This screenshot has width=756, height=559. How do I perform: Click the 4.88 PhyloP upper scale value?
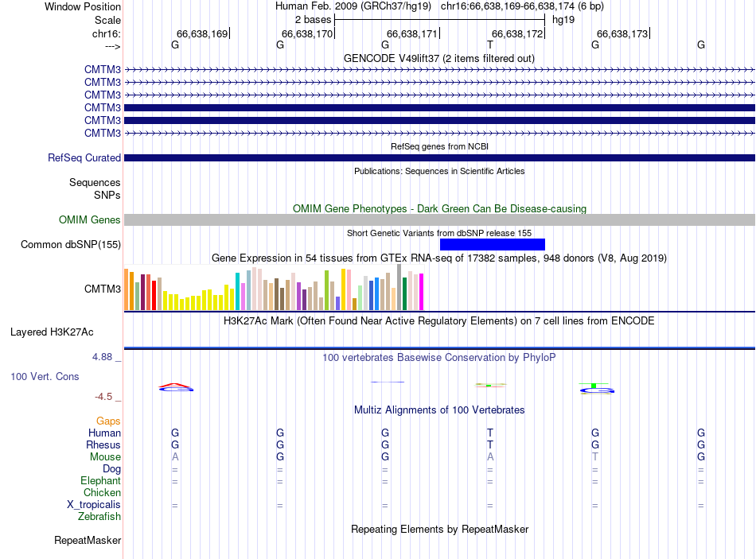[102, 357]
